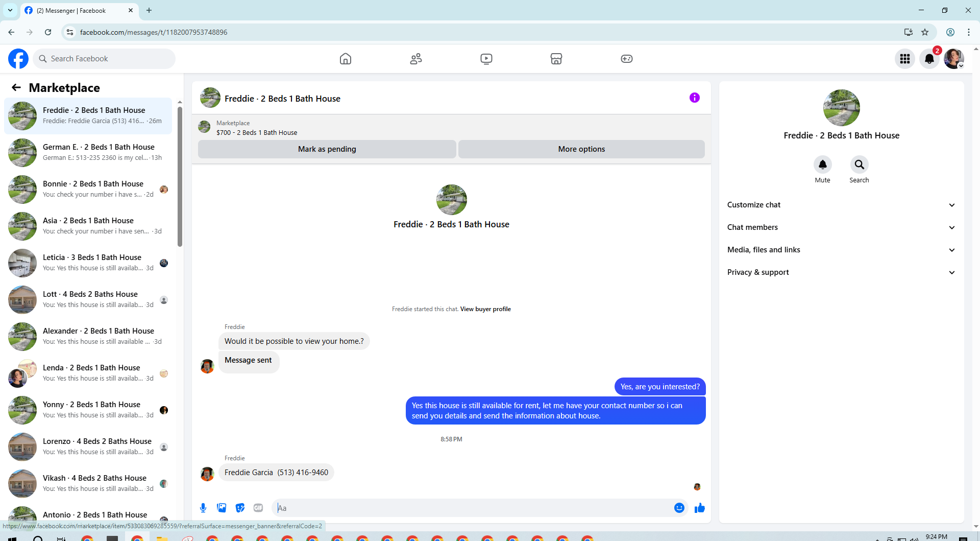Focus the Search Facebook field
The image size is (980, 541).
click(104, 59)
